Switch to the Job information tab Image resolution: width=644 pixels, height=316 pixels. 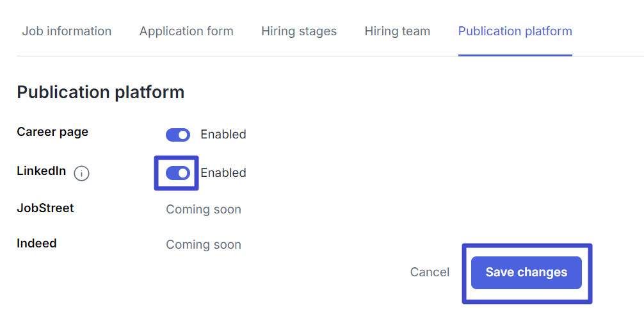67,31
